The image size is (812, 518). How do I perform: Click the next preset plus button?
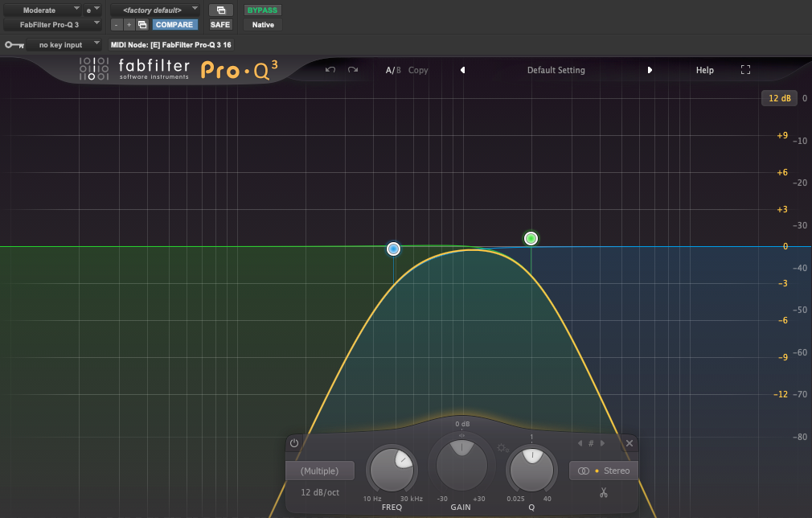[129, 25]
